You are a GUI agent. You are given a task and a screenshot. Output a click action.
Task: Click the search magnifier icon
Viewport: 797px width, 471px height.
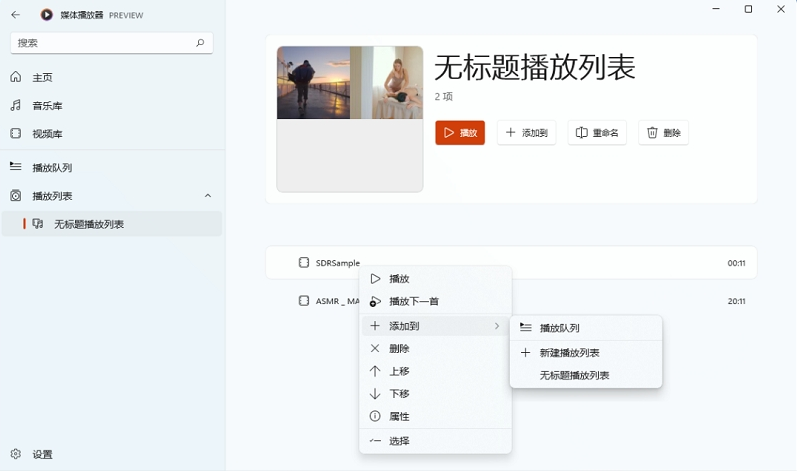tap(200, 43)
